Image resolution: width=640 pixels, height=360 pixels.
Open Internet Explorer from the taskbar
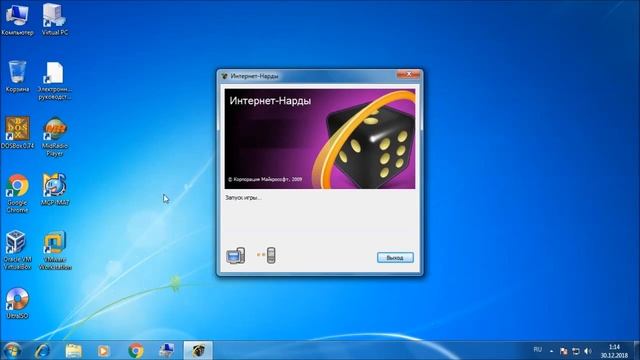[42, 351]
